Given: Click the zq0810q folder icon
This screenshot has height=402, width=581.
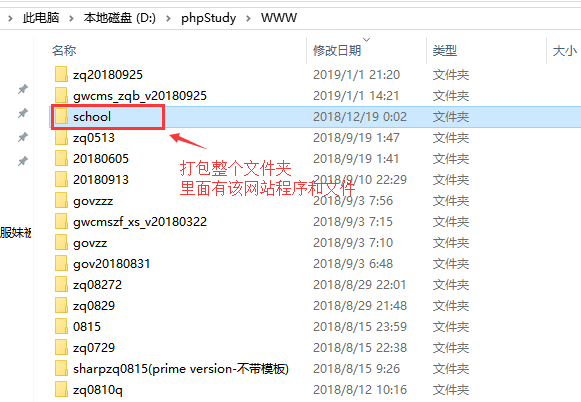Looking at the screenshot, I should click(x=61, y=390).
